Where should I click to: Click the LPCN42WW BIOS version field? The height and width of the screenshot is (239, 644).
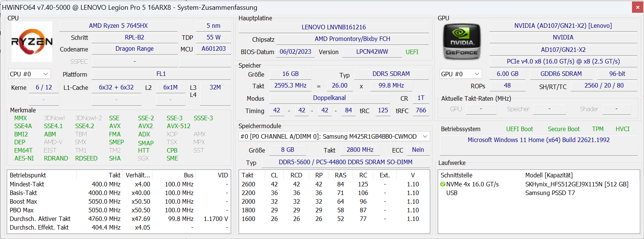click(372, 51)
